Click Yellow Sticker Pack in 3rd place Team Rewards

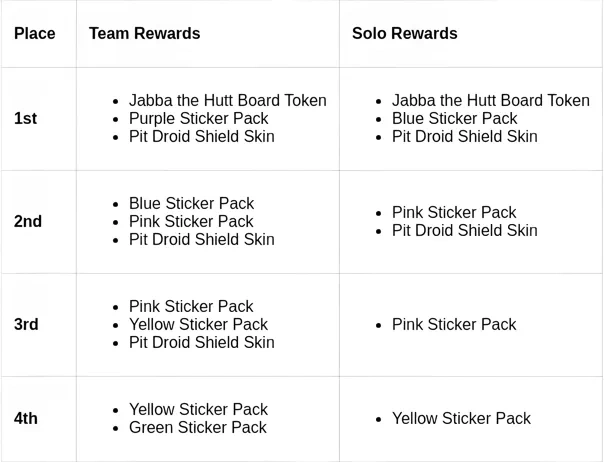198,325
